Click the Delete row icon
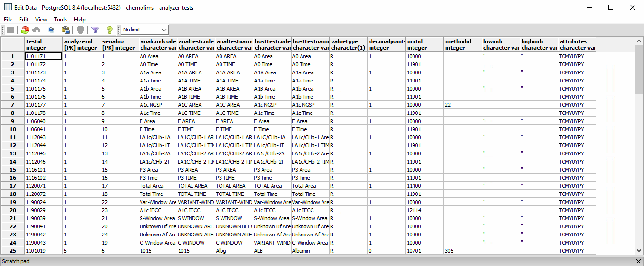Image resolution: width=644 pixels, height=266 pixels. tap(80, 30)
